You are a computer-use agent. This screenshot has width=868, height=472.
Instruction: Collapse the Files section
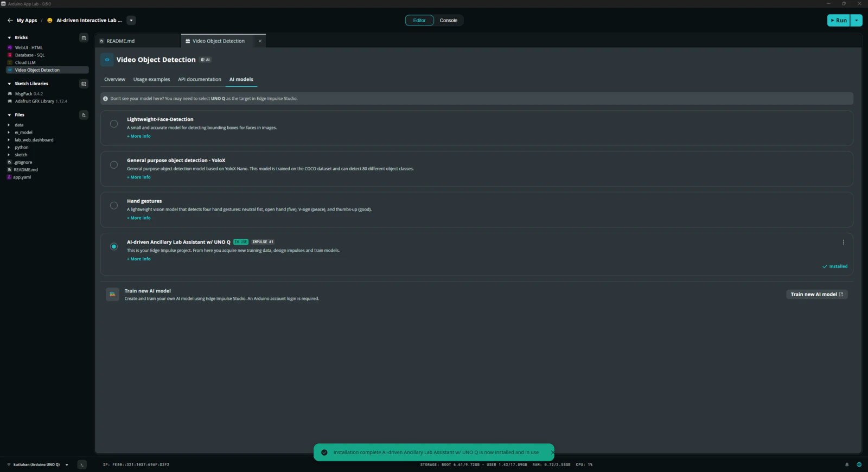pos(9,115)
